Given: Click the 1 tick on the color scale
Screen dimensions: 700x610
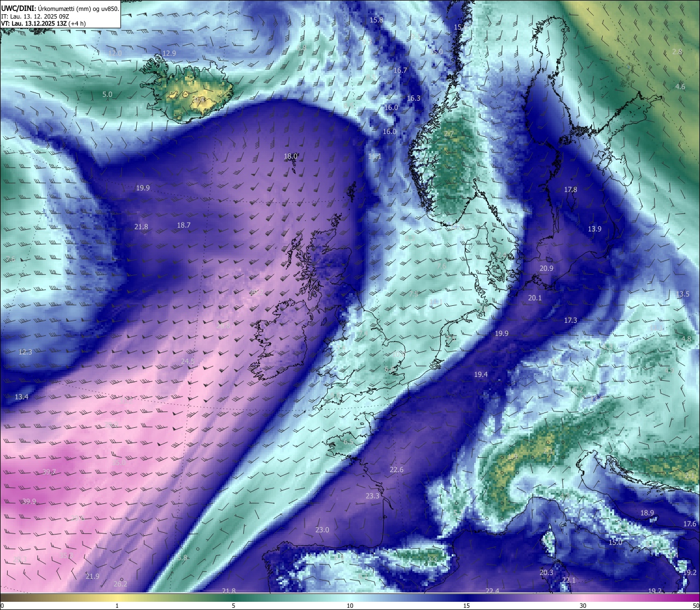Looking at the screenshot, I should pyautogui.click(x=117, y=606).
